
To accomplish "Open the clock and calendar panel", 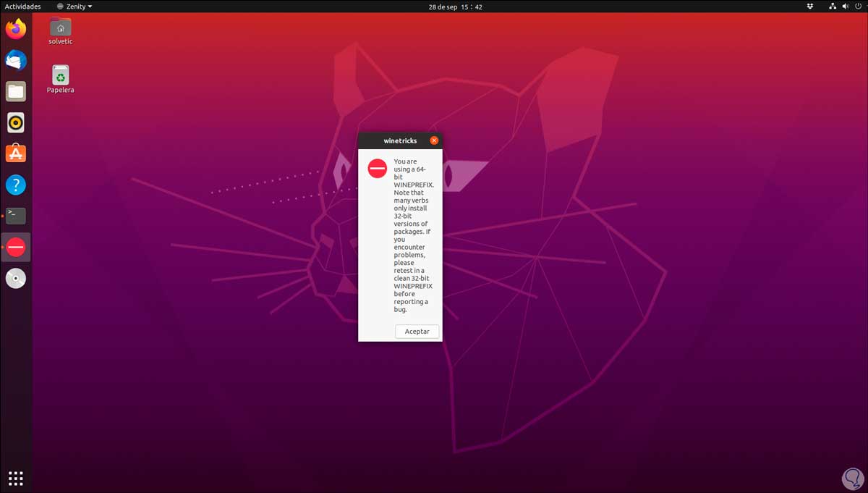I will [x=455, y=7].
